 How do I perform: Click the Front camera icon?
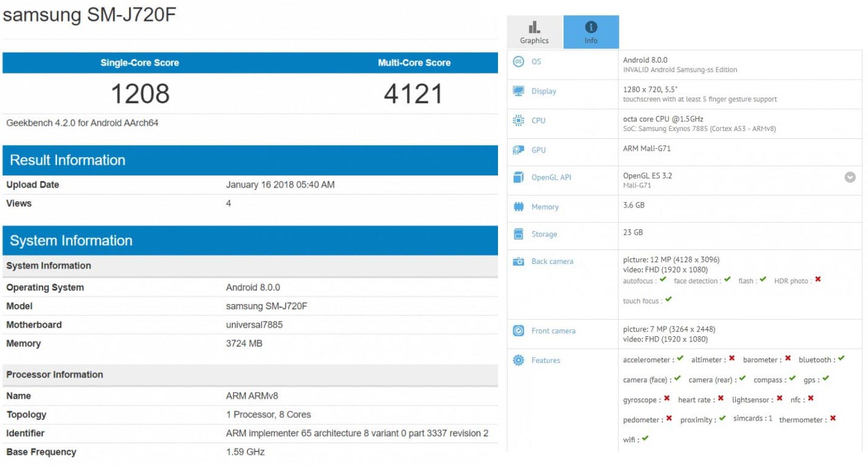(518, 331)
